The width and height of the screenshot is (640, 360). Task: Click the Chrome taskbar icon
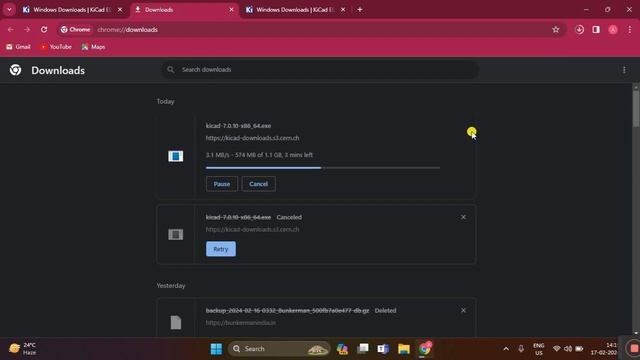click(x=424, y=349)
